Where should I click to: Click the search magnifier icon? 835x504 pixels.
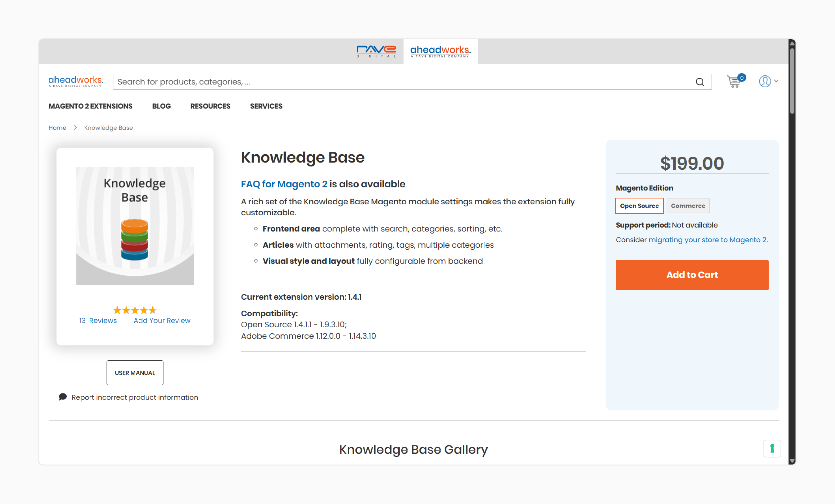coord(700,82)
